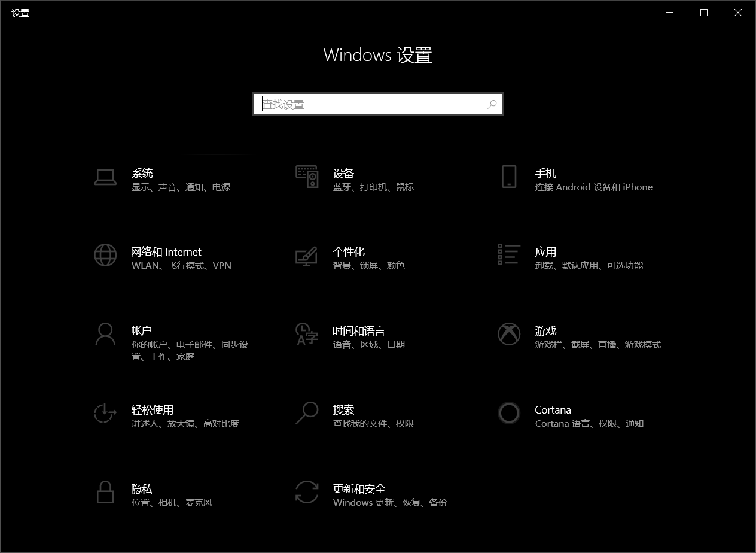
Task: Click the dashed clock icon for 轻松使用
Action: (x=105, y=413)
